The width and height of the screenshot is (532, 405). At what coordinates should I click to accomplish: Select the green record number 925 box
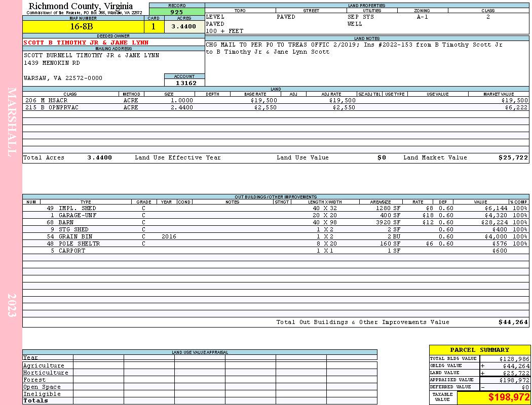177,12
